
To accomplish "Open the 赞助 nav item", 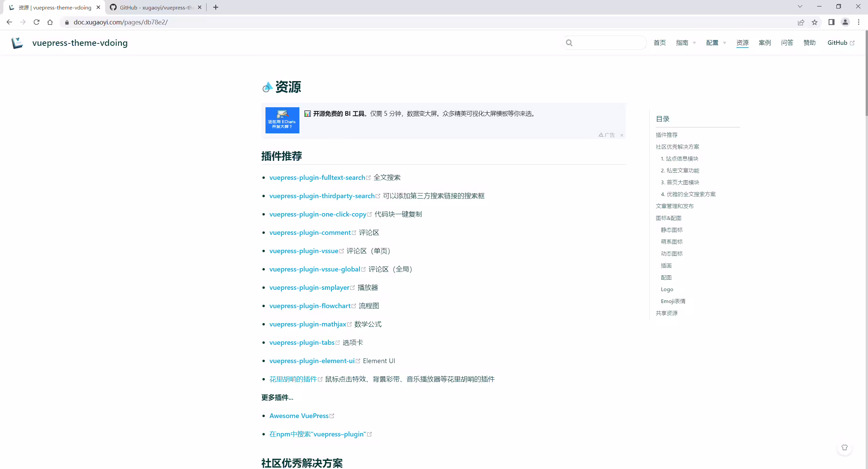I will [x=809, y=43].
